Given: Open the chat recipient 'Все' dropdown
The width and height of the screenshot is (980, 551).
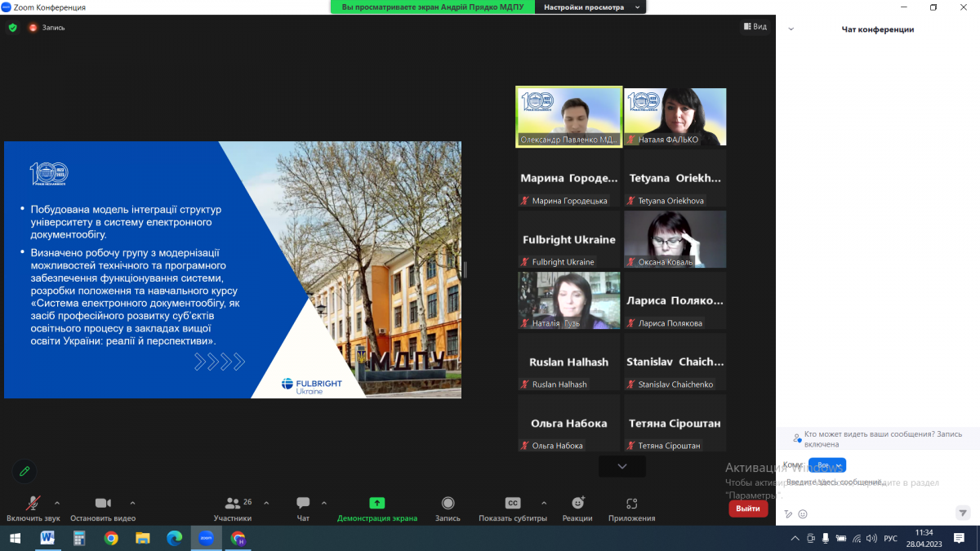Looking at the screenshot, I should (x=826, y=465).
